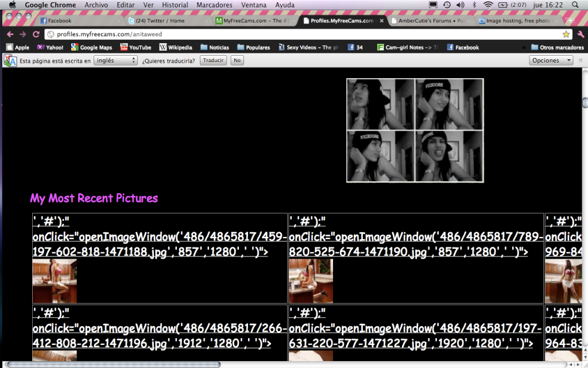588x368 pixels.
Task: Open the Facebook bookmark in the bookmarks bar
Action: point(463,47)
